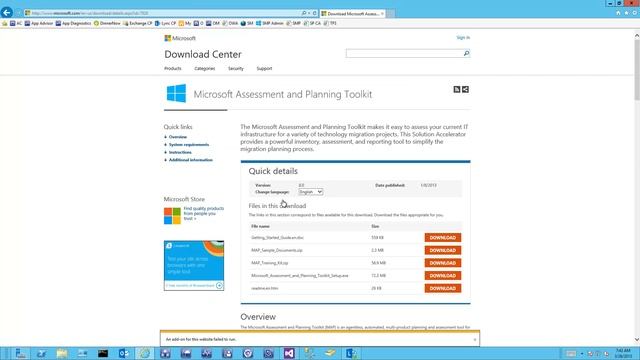The height and width of the screenshot is (360, 640).
Task: Open the SP CA bookmark
Action: coord(312,23)
